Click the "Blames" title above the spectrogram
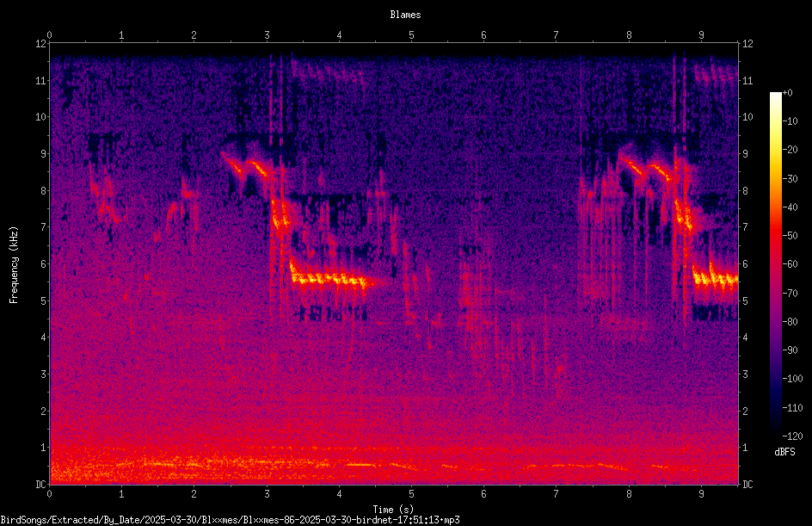812x526 pixels. 405,15
